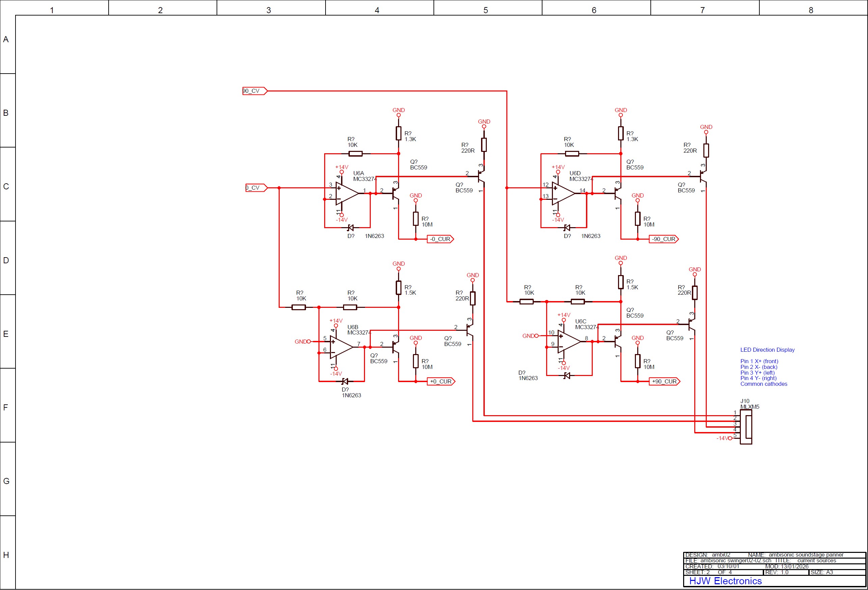The image size is (868, 590).
Task: Click the 1.3K resistor above U6A
Action: (x=398, y=133)
